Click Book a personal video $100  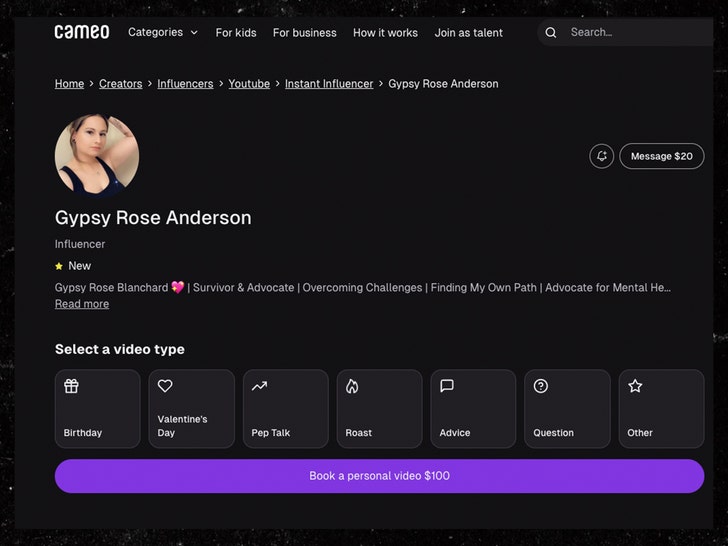[379, 476]
